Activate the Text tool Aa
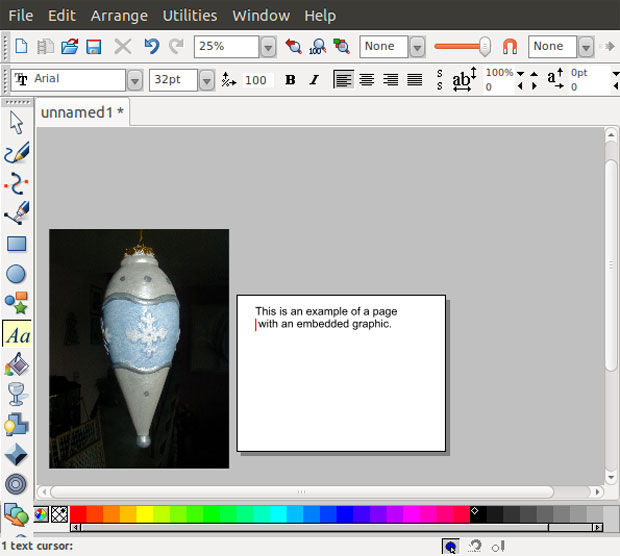620x556 pixels. [18, 335]
